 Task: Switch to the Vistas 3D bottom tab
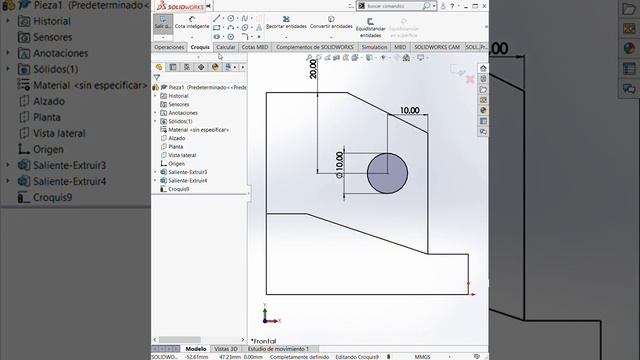pos(226,349)
